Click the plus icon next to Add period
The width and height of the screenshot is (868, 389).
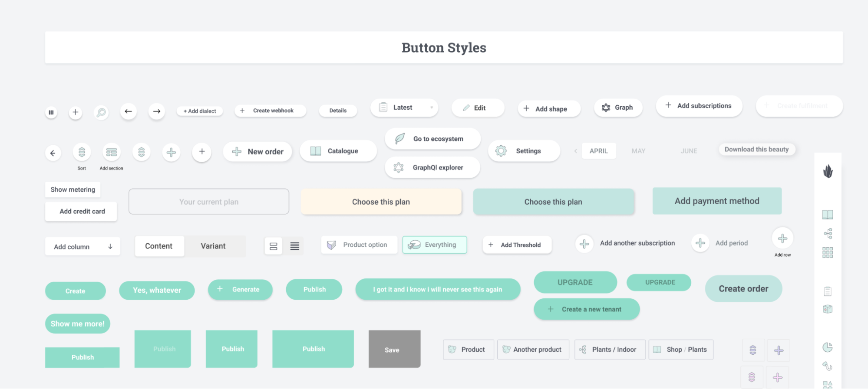click(x=700, y=243)
